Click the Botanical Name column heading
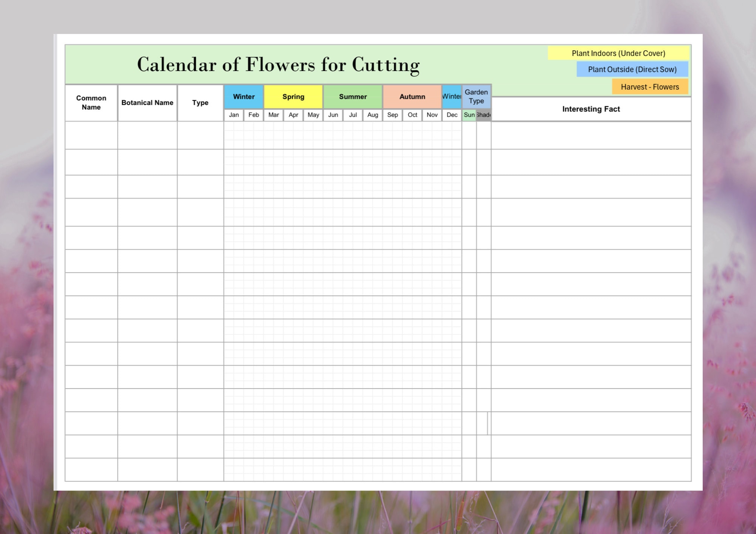Screen dimensions: 756x534 [x=147, y=102]
